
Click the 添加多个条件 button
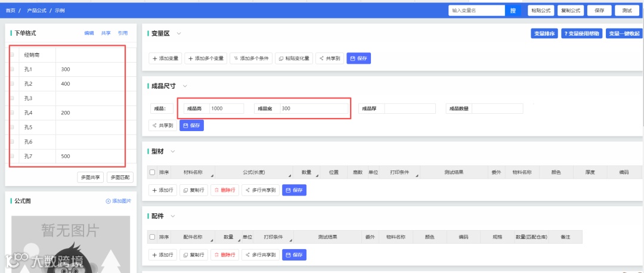[x=251, y=58]
